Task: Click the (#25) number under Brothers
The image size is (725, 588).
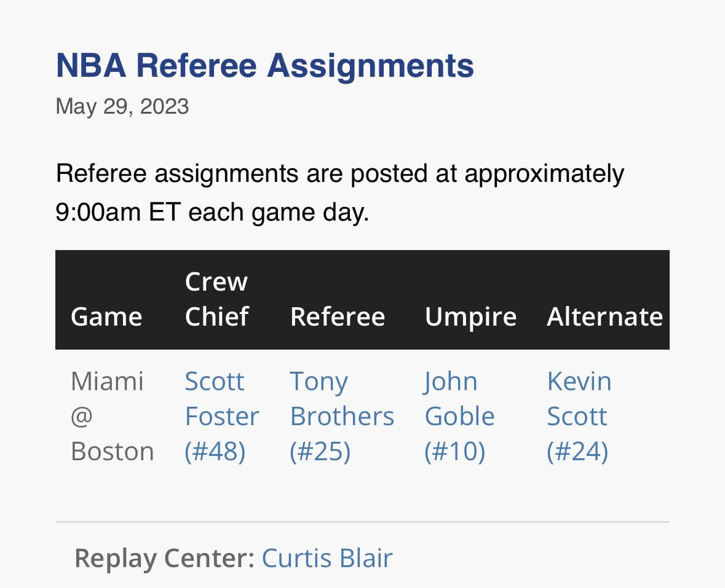Action: click(320, 451)
